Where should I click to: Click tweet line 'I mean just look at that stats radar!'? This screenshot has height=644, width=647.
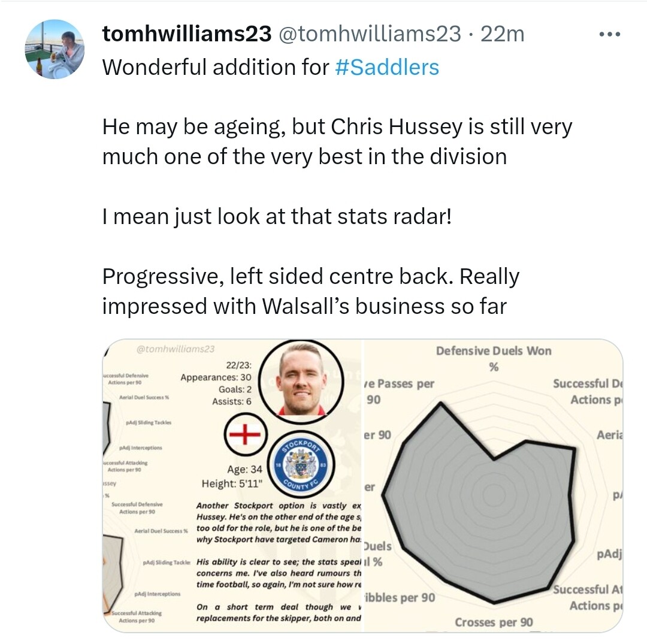point(277,216)
